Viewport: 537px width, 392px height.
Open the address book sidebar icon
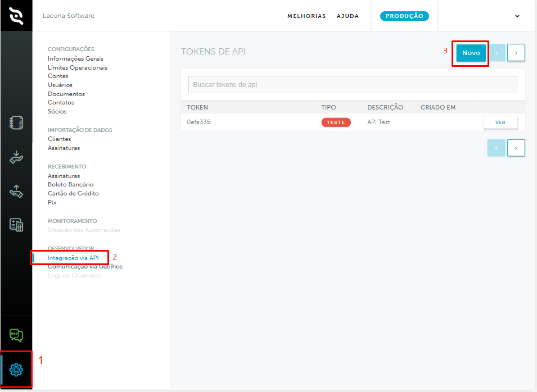(x=16, y=123)
